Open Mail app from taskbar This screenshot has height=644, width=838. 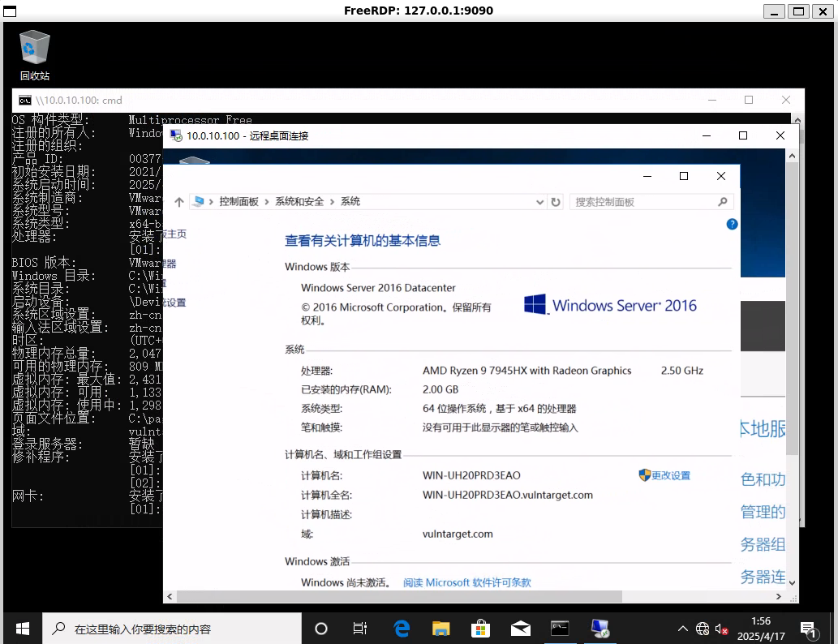point(520,629)
